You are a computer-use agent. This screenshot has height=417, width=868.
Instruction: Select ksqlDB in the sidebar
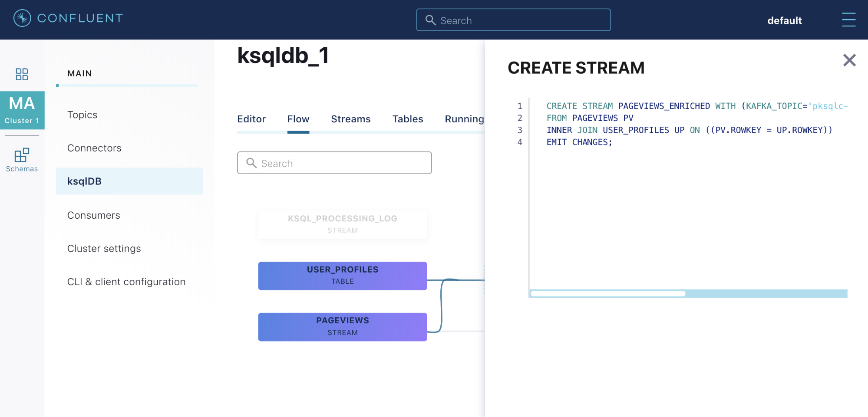coord(129,181)
